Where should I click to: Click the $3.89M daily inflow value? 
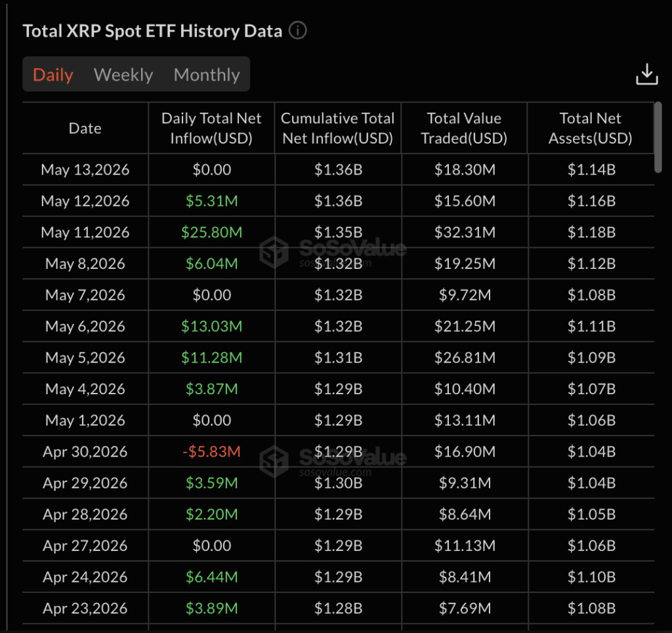[212, 608]
